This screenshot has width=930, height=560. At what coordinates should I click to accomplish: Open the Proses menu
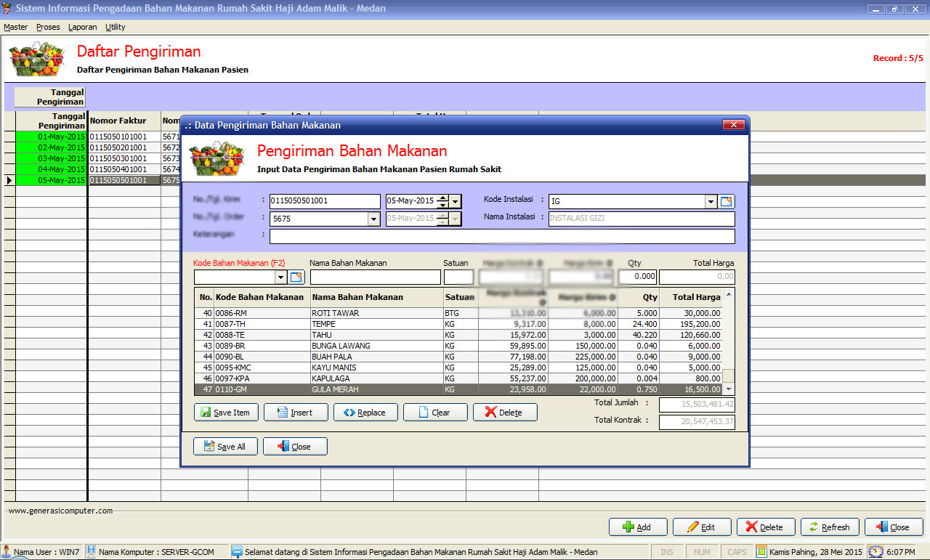[48, 27]
